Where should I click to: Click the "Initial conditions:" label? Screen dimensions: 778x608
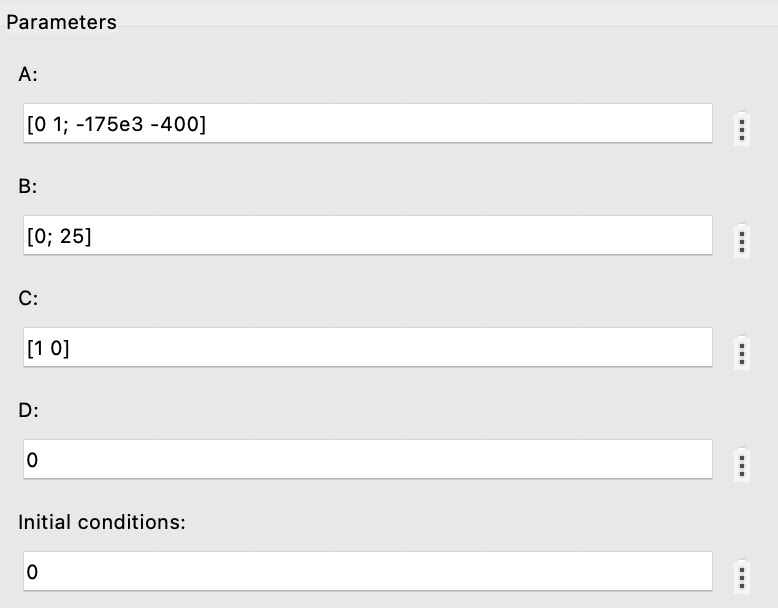[x=102, y=521]
